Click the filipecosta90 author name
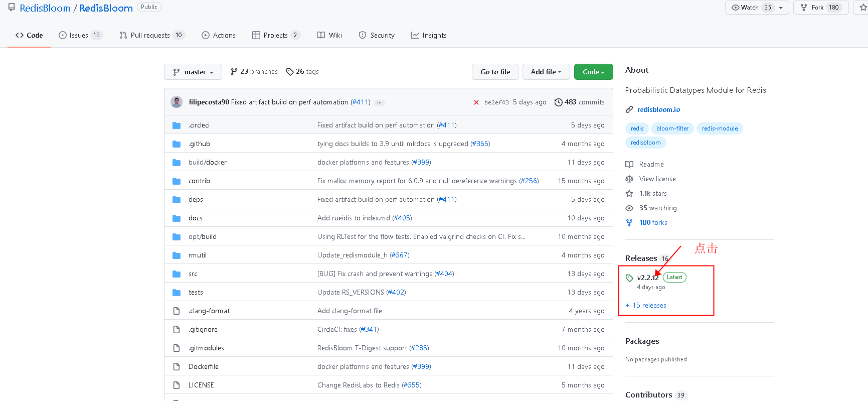Viewport: 868px width, 401px height. tap(209, 102)
